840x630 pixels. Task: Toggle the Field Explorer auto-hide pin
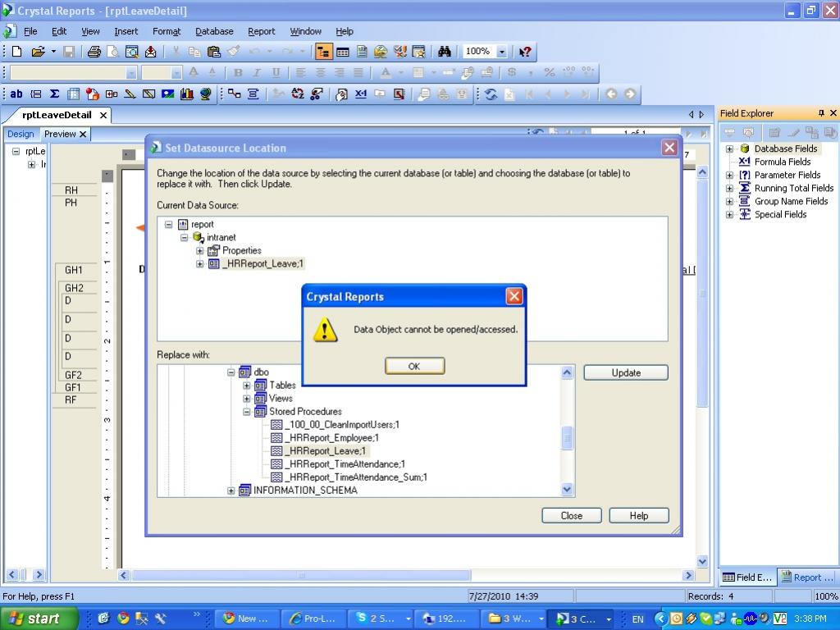821,113
